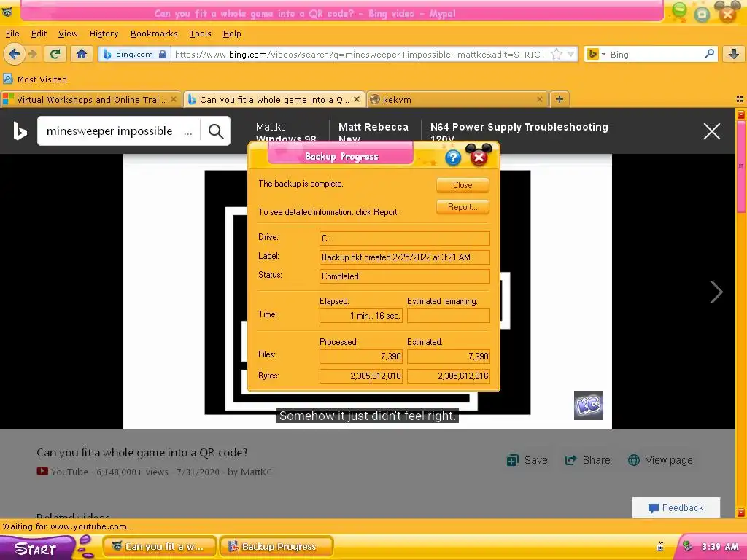Click the Mypal raccoon icon in title bar
747x560 pixels.
click(7, 12)
